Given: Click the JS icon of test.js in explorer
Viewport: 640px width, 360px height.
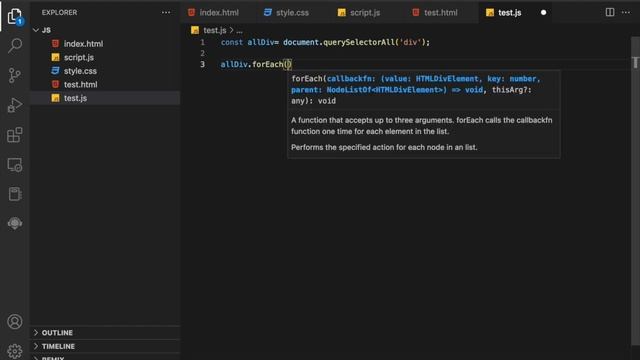Looking at the screenshot, I should [56, 98].
